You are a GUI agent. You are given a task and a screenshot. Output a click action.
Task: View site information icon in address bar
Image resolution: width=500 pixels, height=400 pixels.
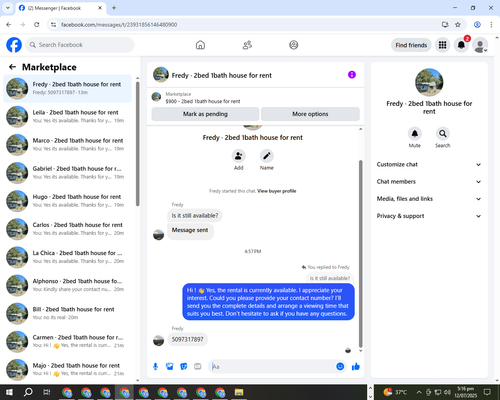53,25
